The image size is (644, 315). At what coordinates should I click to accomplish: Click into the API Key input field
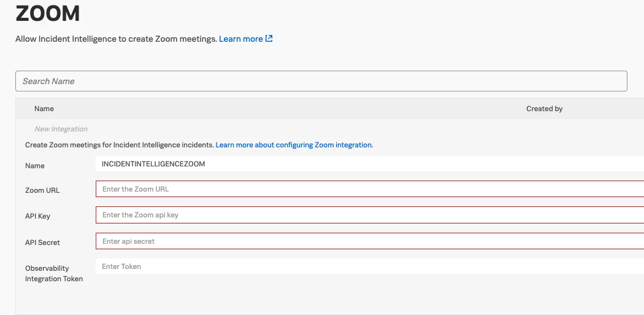370,215
